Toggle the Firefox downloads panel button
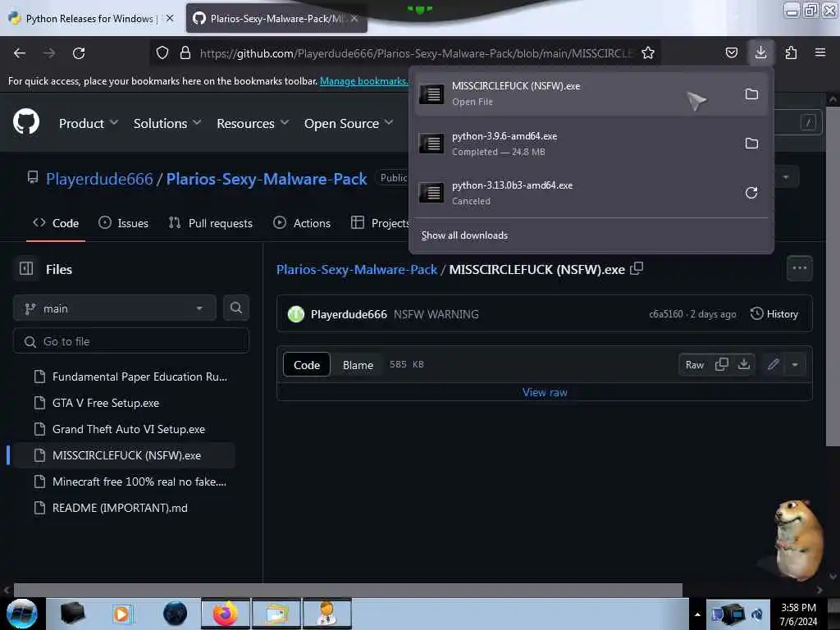The image size is (840, 630). (760, 52)
